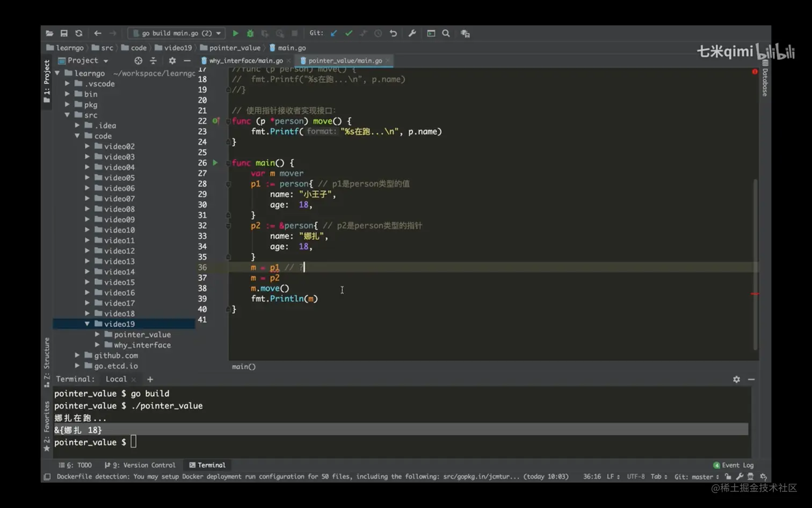Open the go build main.go configuration dropdown

177,33
